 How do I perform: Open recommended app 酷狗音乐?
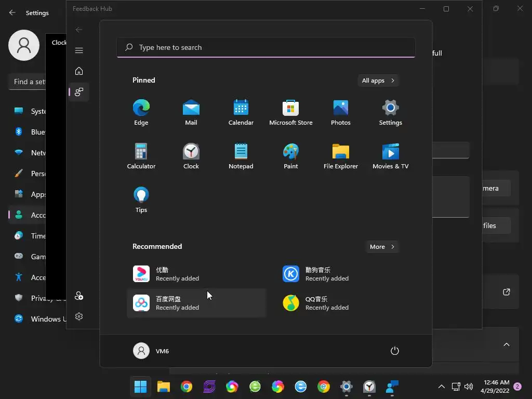pyautogui.click(x=345, y=274)
